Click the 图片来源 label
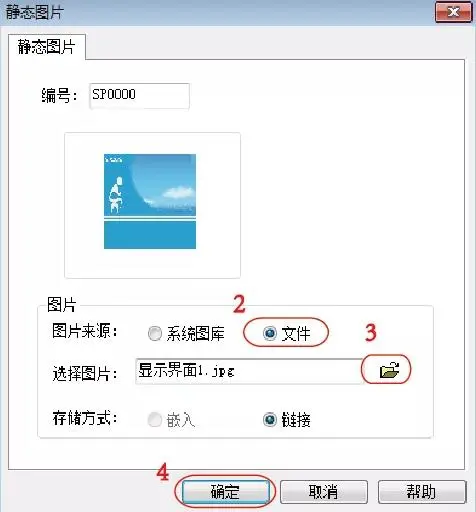 pyautogui.click(x=85, y=331)
